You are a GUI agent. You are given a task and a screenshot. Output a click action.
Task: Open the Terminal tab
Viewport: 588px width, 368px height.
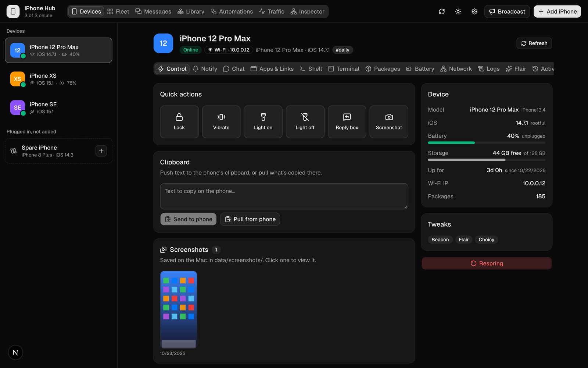344,69
